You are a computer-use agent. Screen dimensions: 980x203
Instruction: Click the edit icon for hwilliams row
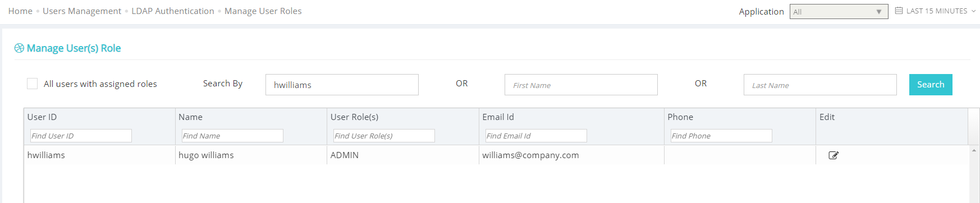834,155
